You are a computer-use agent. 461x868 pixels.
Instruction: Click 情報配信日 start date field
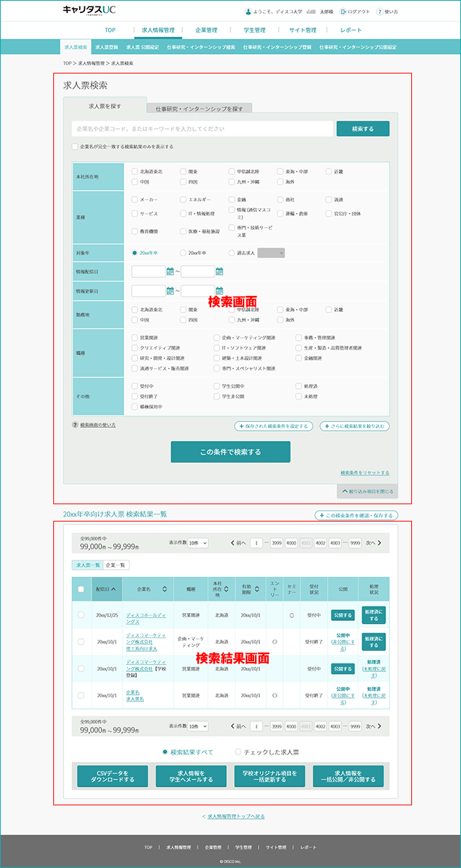click(x=149, y=272)
